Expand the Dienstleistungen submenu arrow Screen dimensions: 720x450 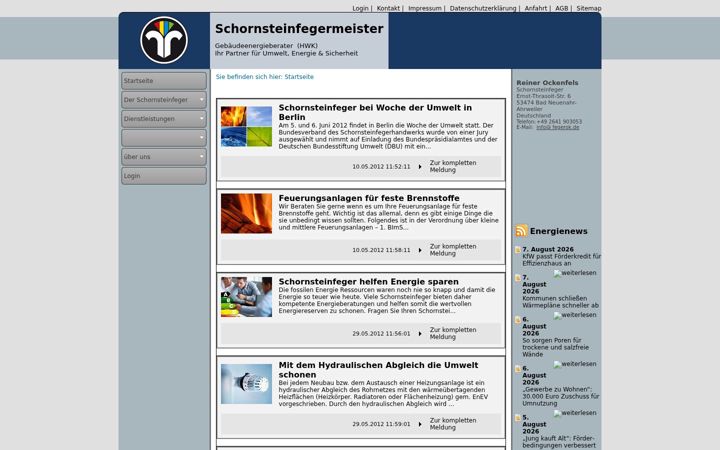201,119
